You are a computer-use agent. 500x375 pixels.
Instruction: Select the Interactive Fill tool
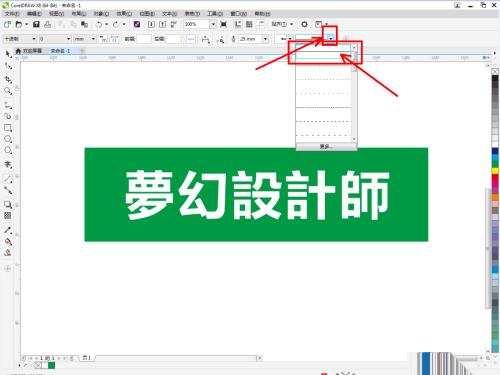8,242
